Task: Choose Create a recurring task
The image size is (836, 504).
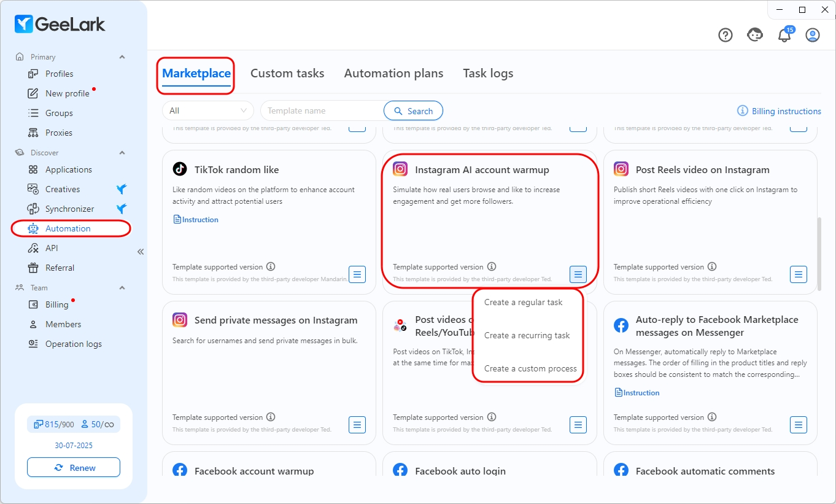Action: pyautogui.click(x=527, y=335)
